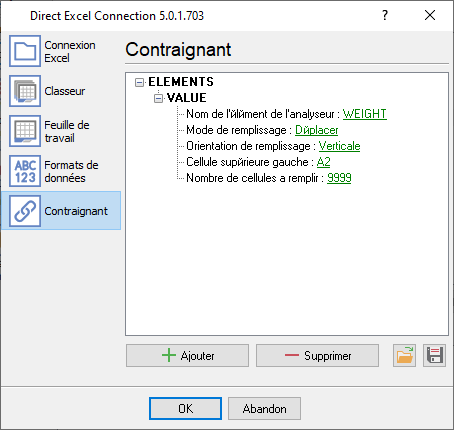The image size is (454, 430).
Task: Edit the A2 top-left cell link
Action: tap(323, 162)
